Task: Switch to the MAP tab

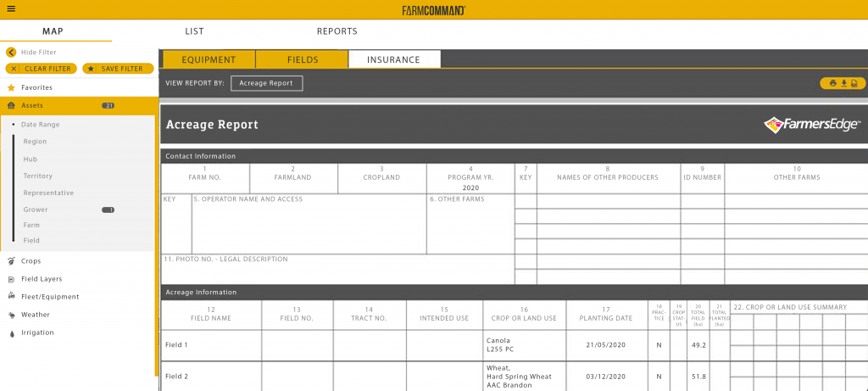Action: (x=53, y=31)
